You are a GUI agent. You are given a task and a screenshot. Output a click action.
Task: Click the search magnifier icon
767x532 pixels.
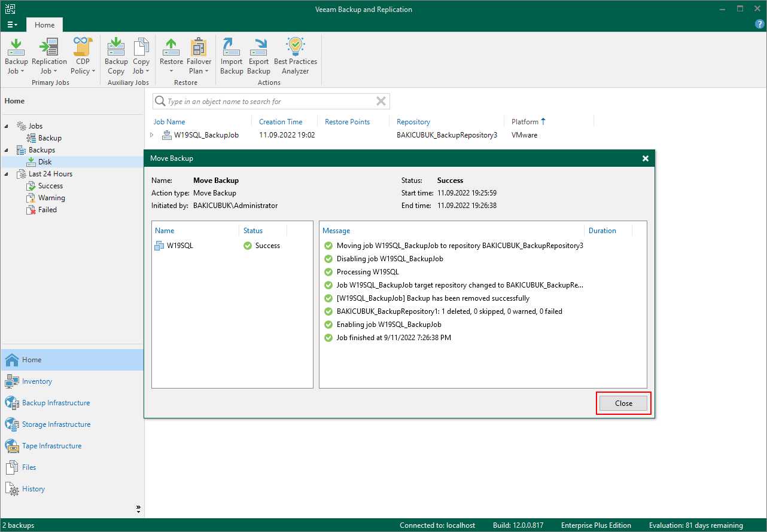160,101
